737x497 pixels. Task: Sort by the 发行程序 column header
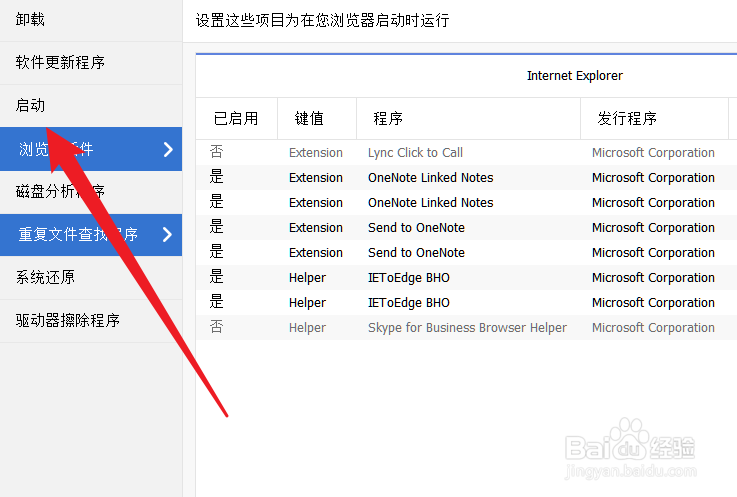[x=654, y=118]
